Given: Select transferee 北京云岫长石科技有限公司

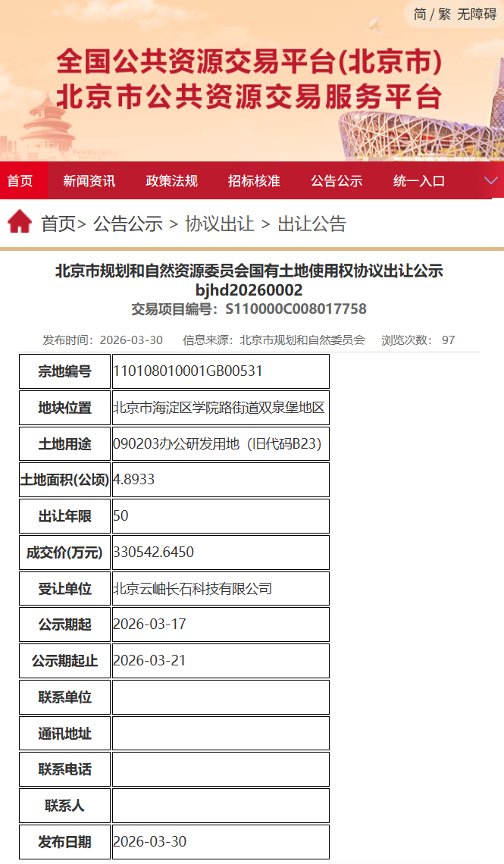Looking at the screenshot, I should [193, 588].
